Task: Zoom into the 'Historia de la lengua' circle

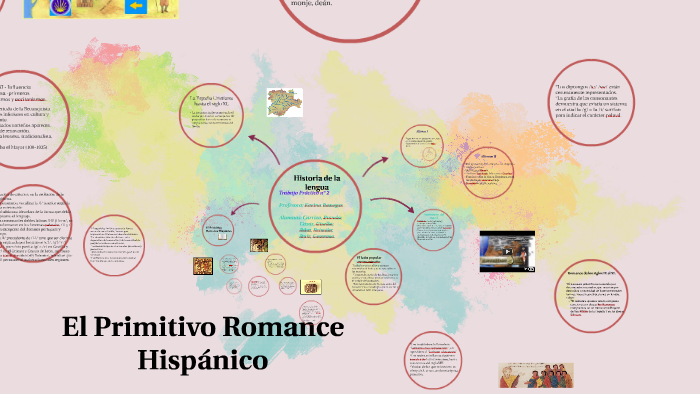Action: pyautogui.click(x=316, y=206)
